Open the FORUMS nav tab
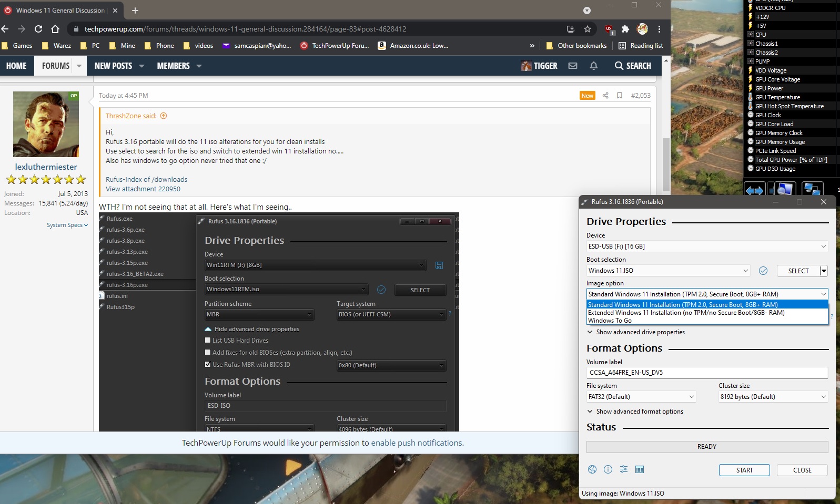The width and height of the screenshot is (840, 504). coord(56,66)
